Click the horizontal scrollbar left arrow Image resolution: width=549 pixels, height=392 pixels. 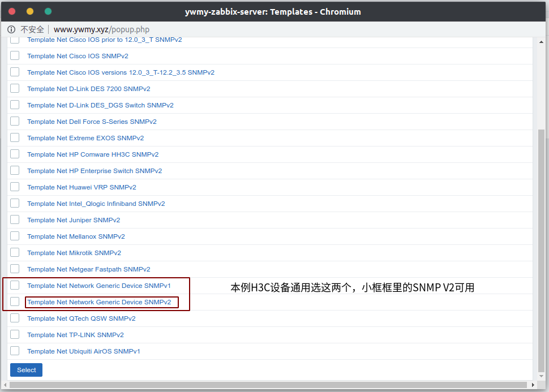pyautogui.click(x=5, y=385)
